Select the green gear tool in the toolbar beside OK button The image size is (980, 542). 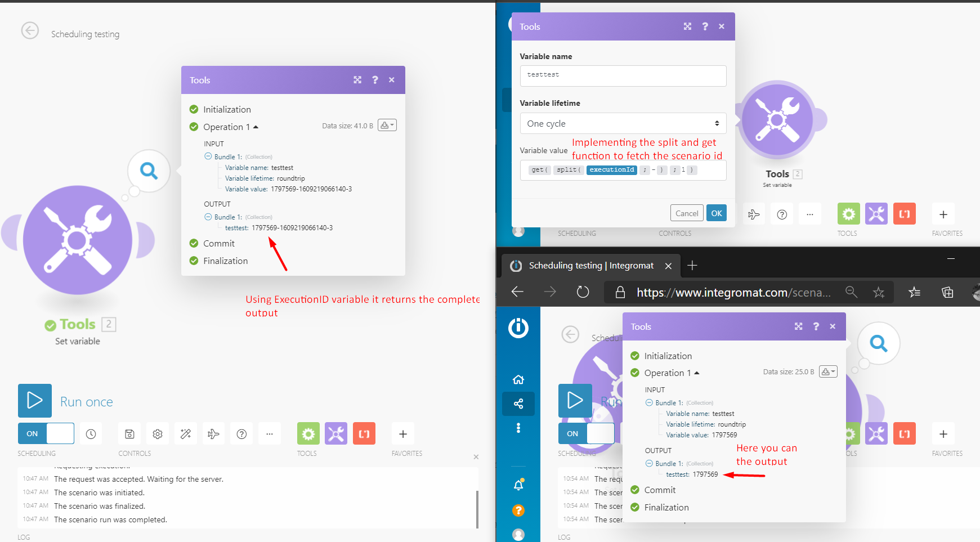tap(849, 214)
